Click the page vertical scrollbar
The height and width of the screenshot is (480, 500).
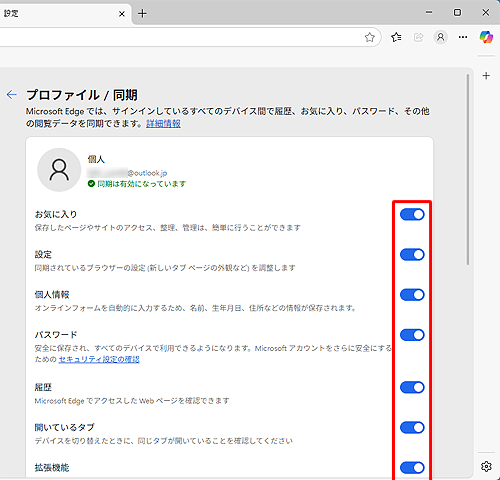468,170
